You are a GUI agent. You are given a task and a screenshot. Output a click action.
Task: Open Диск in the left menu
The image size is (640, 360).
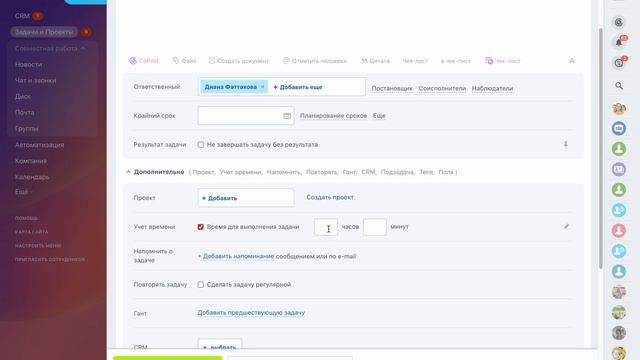click(23, 96)
